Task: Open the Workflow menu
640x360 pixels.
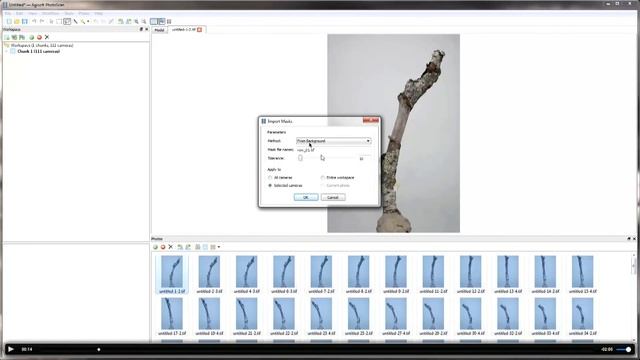Action: point(51,13)
